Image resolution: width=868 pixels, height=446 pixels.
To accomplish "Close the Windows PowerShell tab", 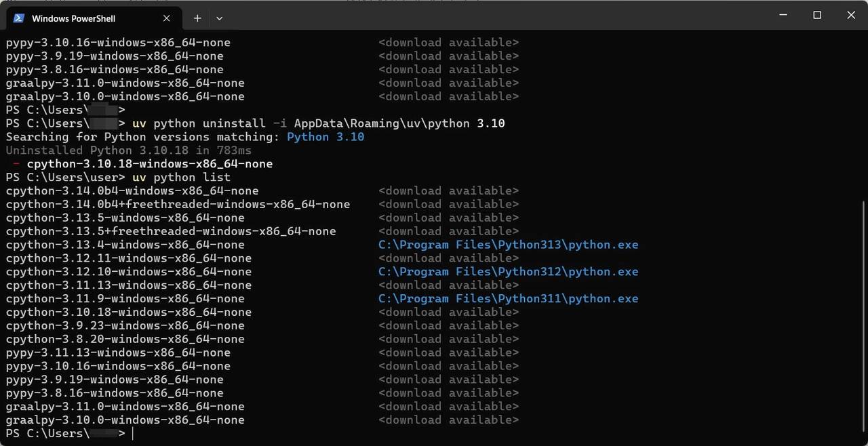I will 167,18.
